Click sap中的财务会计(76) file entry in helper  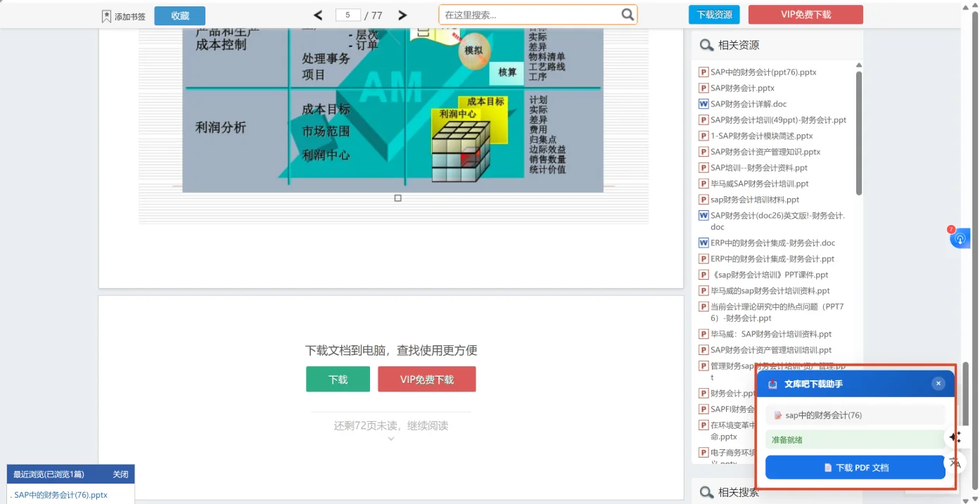(855, 415)
